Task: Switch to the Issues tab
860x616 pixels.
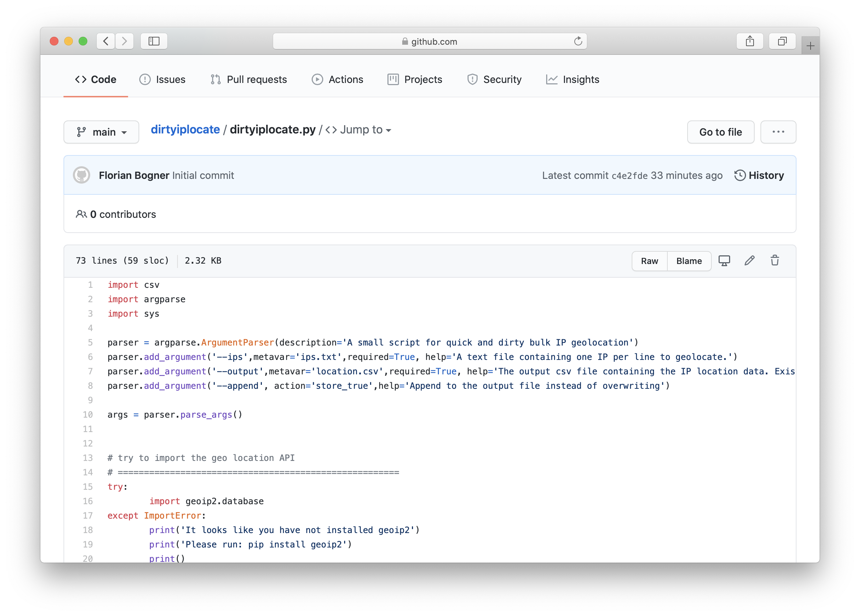Action: click(162, 80)
